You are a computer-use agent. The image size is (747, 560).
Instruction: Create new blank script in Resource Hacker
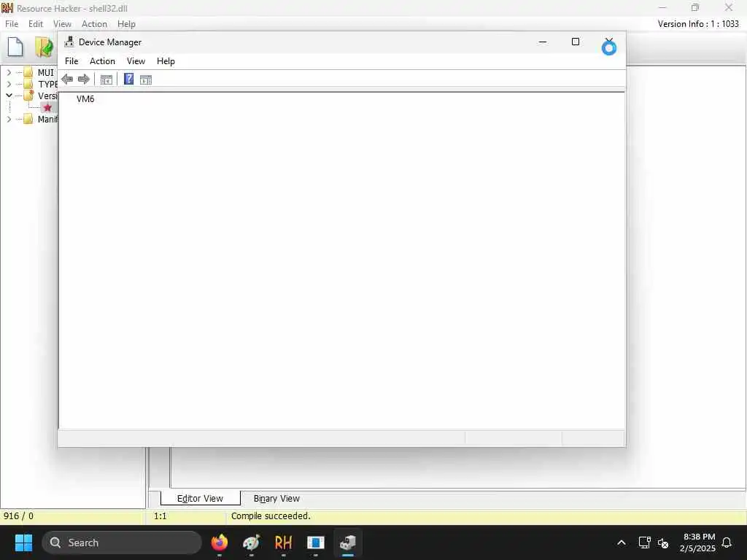point(15,47)
